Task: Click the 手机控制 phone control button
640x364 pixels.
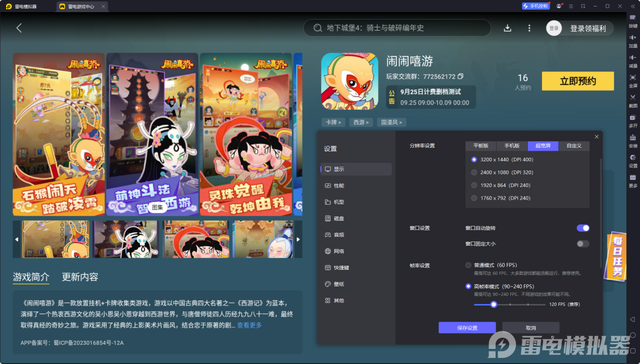Action: (x=536, y=6)
